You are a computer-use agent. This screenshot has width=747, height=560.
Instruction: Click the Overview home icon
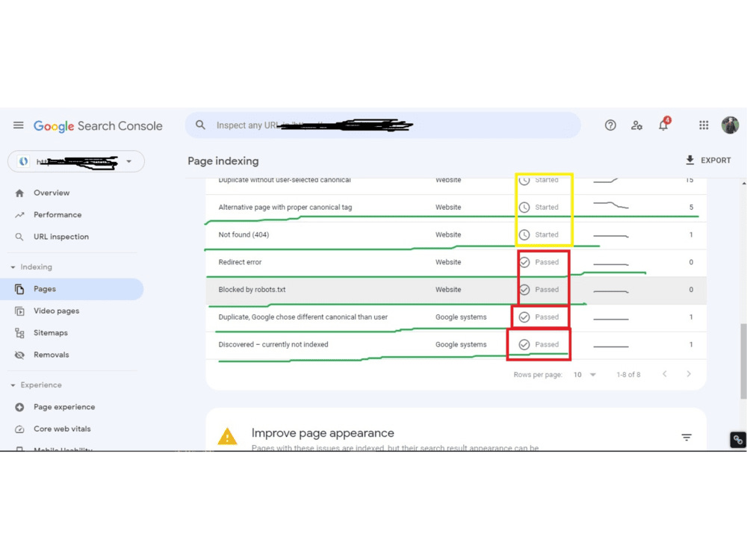click(19, 193)
